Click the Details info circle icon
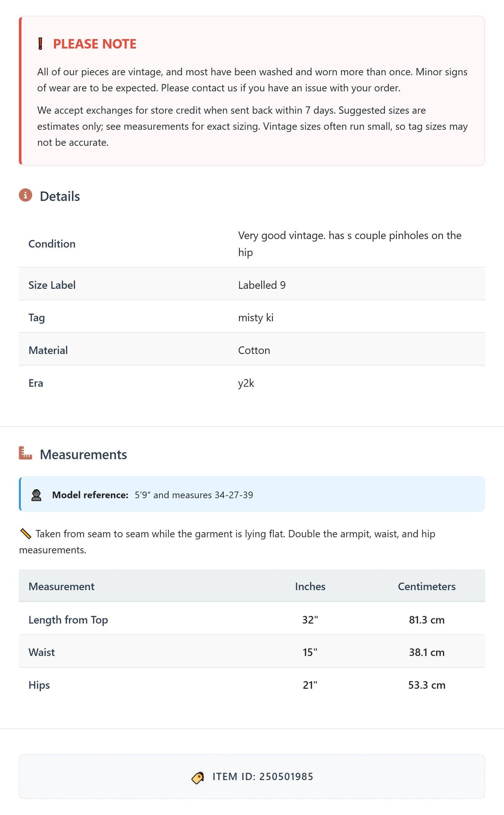 25,195
